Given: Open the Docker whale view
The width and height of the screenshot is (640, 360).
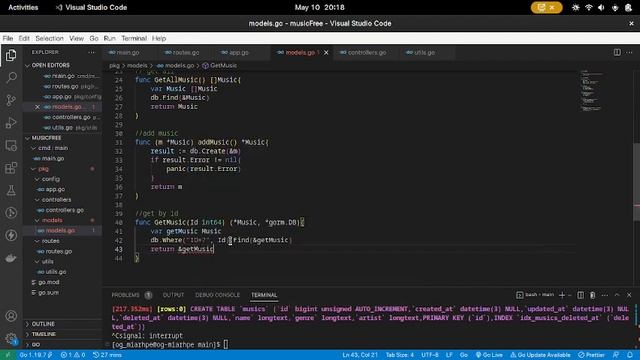Looking at the screenshot, I should [11, 258].
